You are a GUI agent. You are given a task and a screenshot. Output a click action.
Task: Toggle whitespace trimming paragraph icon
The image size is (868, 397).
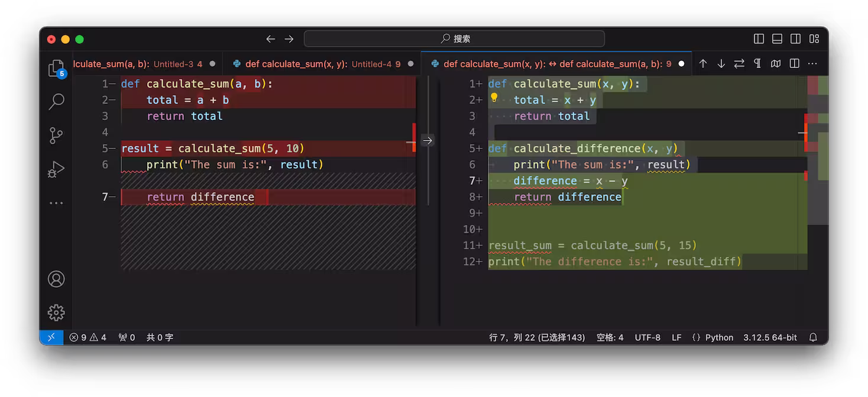coord(757,64)
